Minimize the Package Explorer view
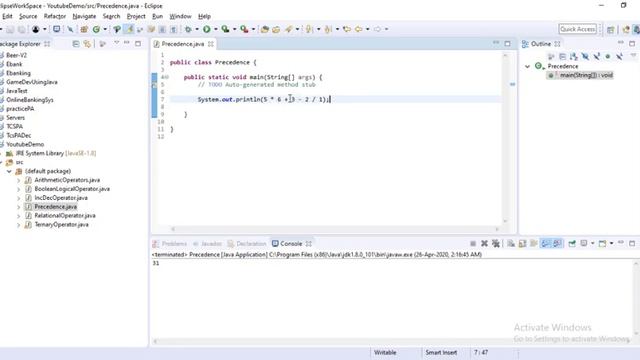Image resolution: width=640 pixels, height=360 pixels. (127, 43)
